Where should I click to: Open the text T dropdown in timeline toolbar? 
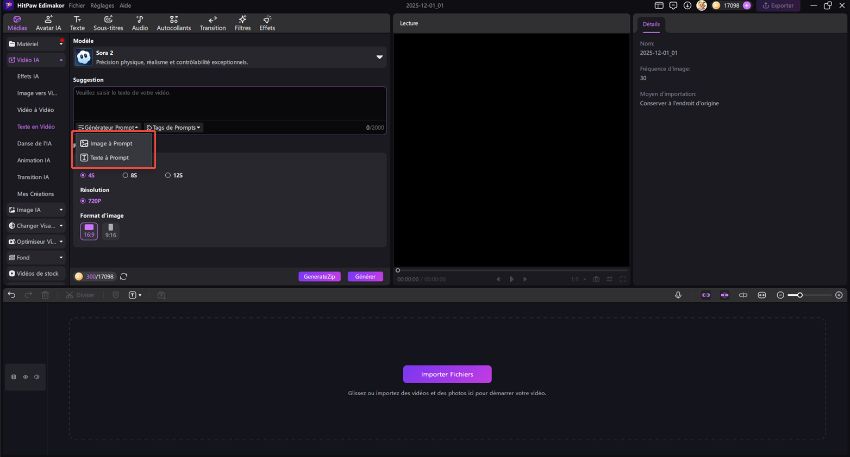pyautogui.click(x=135, y=295)
